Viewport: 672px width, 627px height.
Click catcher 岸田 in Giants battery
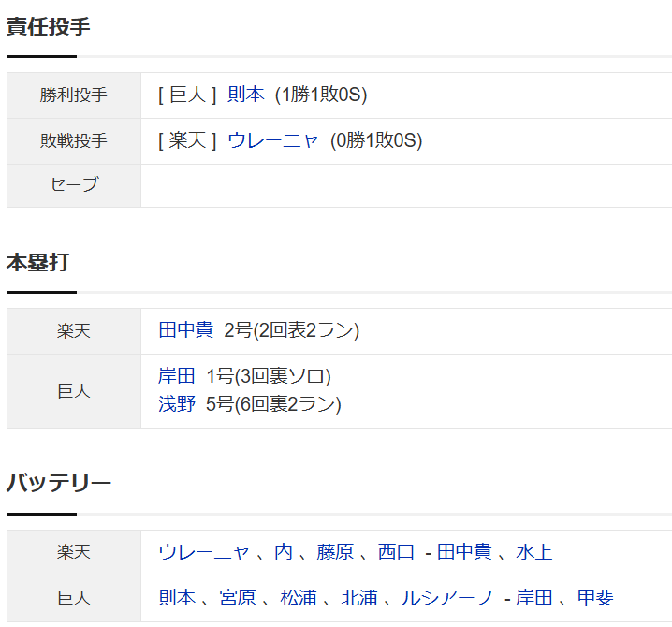[x=534, y=597]
